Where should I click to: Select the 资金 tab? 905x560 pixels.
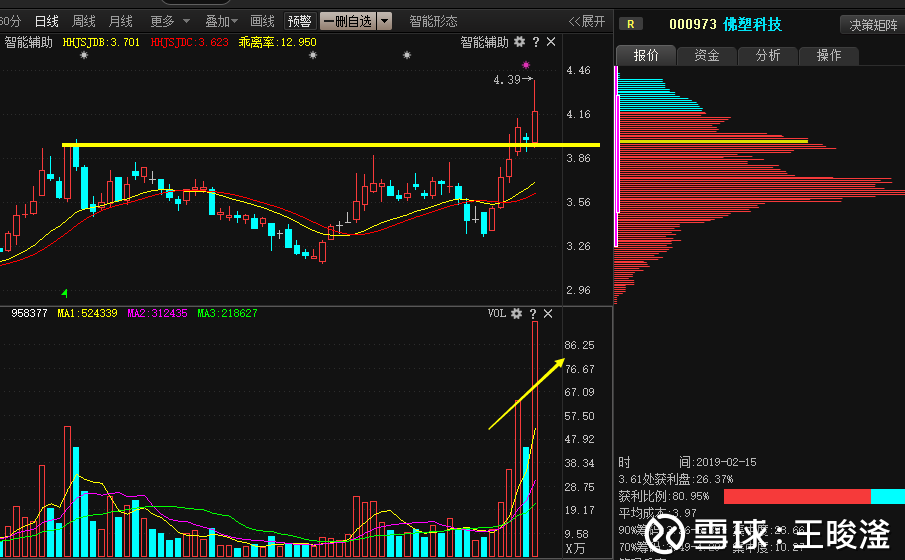tap(706, 55)
